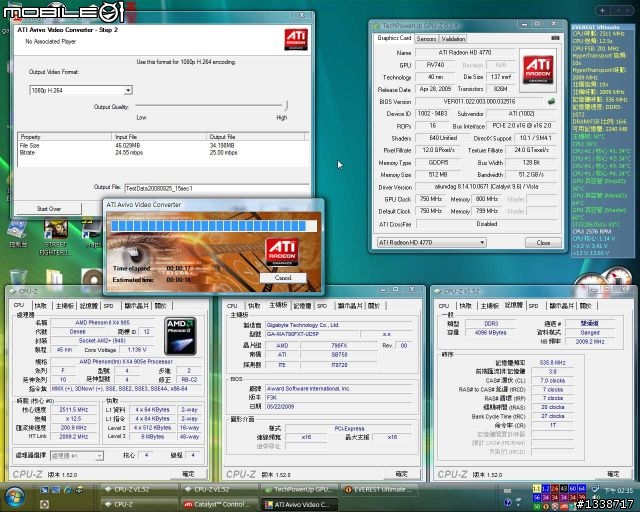640x512 pixels.
Task: Click the GPU-Z screenshot camera icon
Action: (x=555, y=38)
